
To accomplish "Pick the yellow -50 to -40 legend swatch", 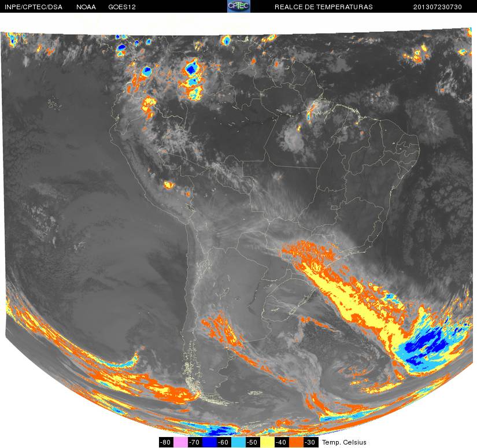I will tap(267, 442).
